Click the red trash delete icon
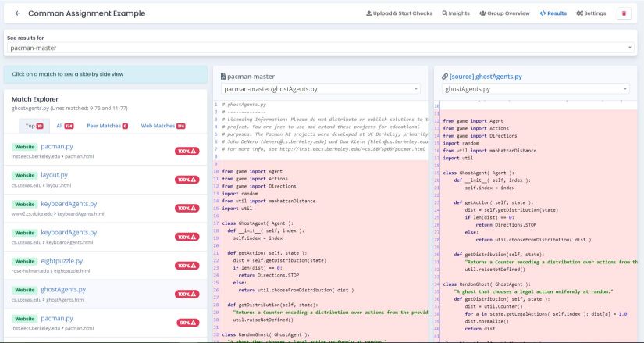644x343 pixels. coord(624,13)
